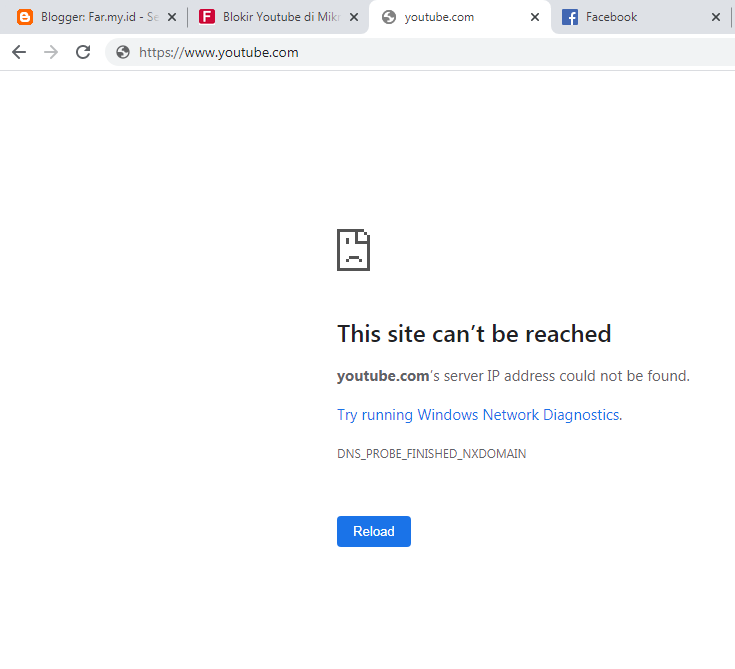Close the youtube.com tab
Screen dimensions: 735x669
[535, 17]
